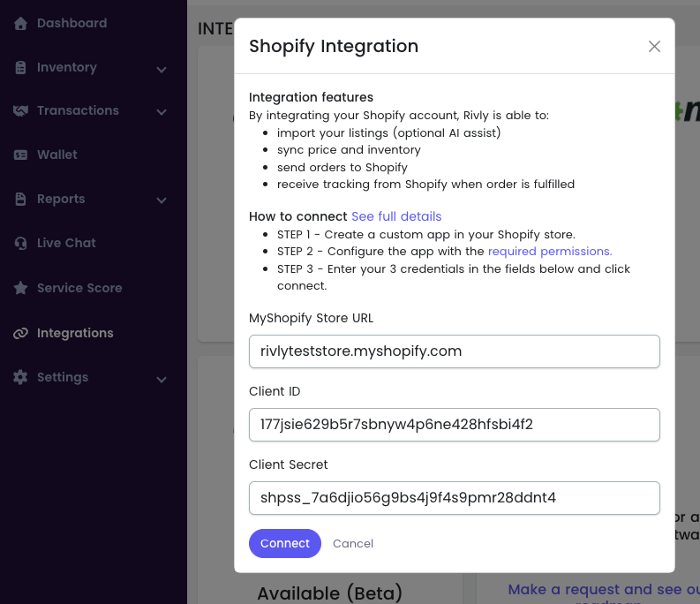Open the See full details link
The image size is (700, 604).
(x=396, y=216)
